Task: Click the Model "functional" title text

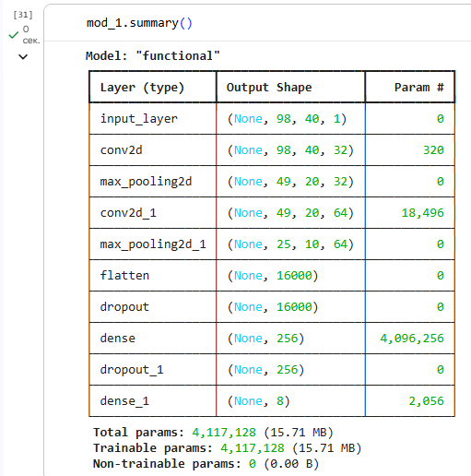Action: 153,55
